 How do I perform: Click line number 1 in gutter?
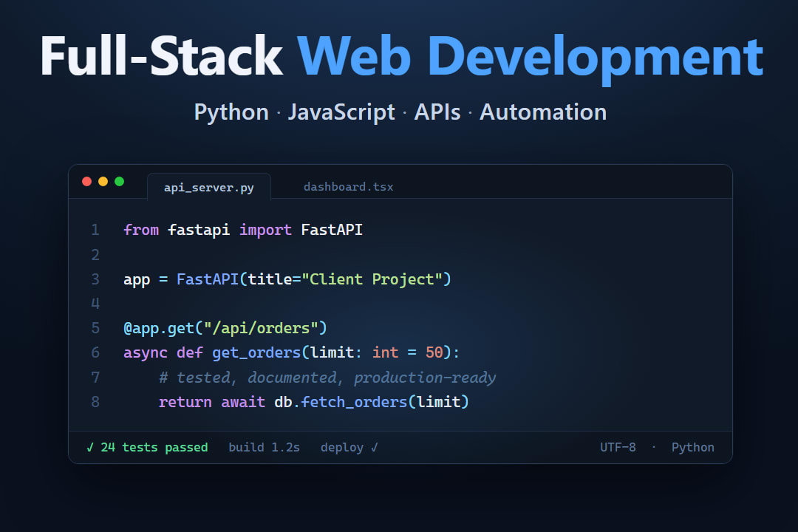[x=95, y=230]
